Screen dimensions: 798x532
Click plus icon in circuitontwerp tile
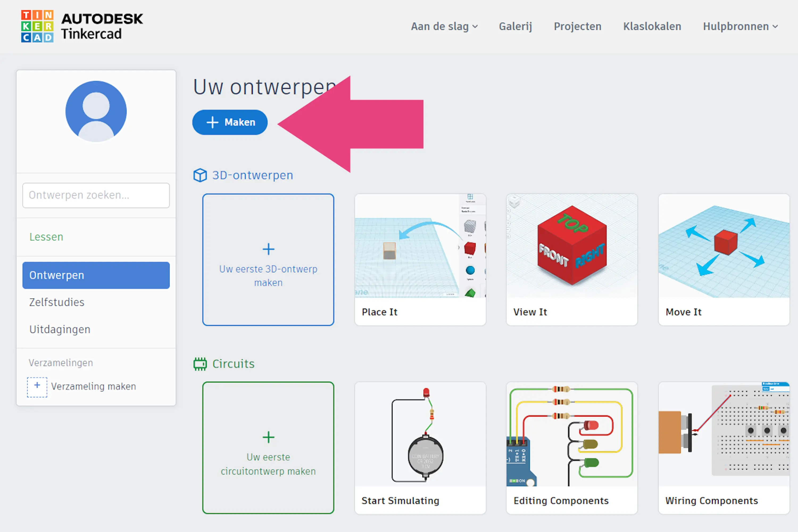pyautogui.click(x=268, y=437)
